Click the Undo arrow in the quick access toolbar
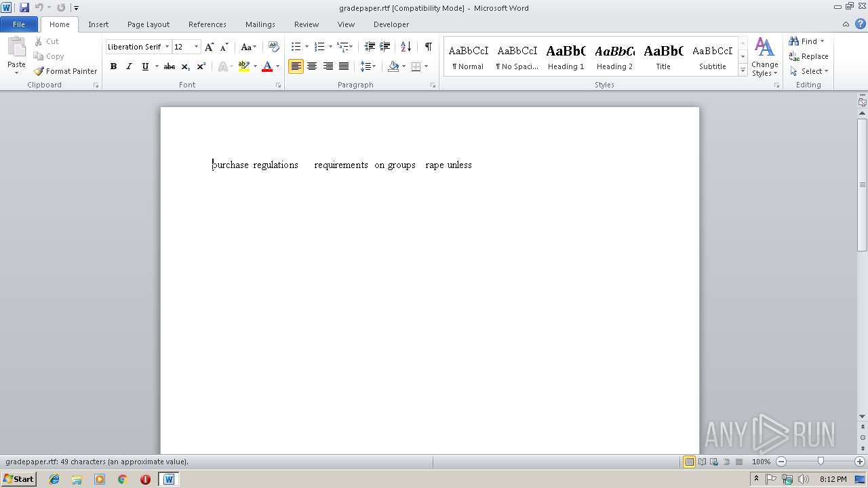Viewport: 868px width, 488px height. 39,7
